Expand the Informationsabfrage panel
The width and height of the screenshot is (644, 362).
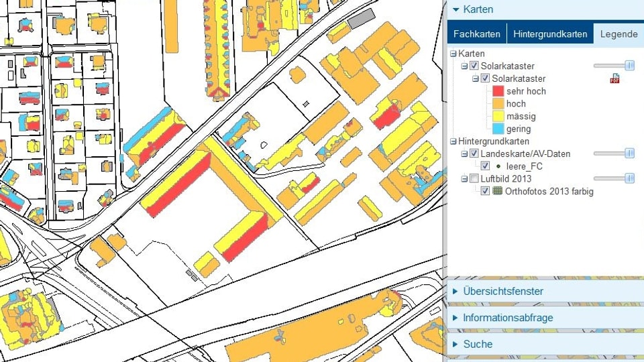pyautogui.click(x=545, y=318)
